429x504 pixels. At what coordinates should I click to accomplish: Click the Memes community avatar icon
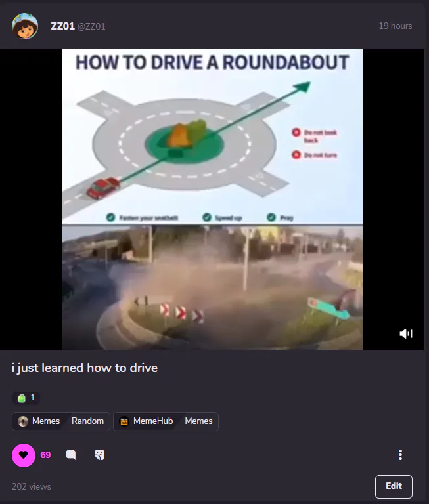23,421
